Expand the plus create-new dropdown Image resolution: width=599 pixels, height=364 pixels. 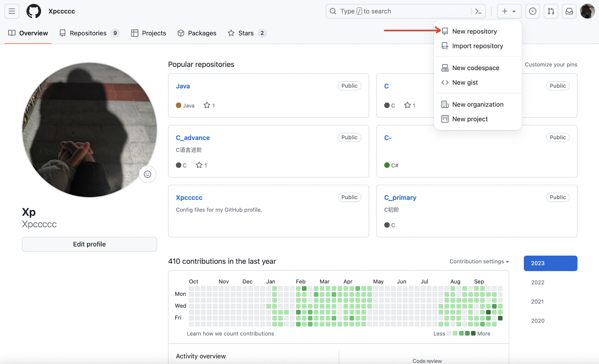coord(509,11)
